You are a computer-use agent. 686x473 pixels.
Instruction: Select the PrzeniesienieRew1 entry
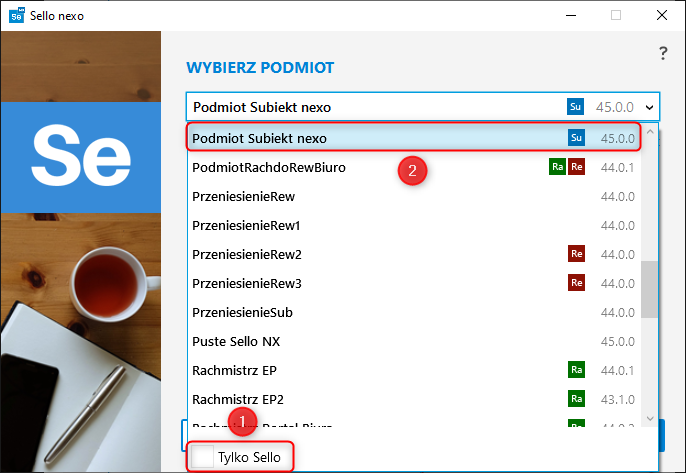click(246, 225)
